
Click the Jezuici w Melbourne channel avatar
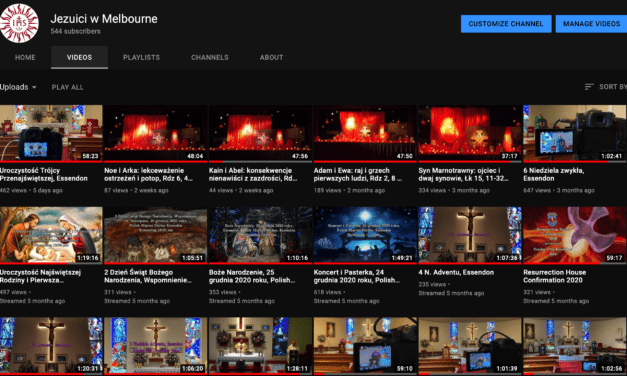(19, 23)
